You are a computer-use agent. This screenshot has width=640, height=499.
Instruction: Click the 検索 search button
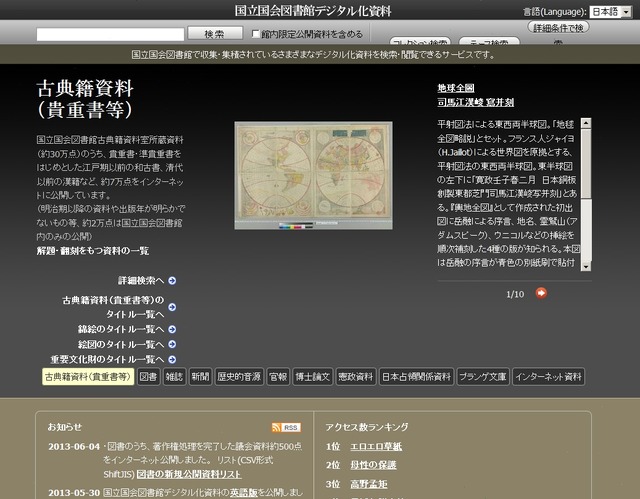click(215, 34)
